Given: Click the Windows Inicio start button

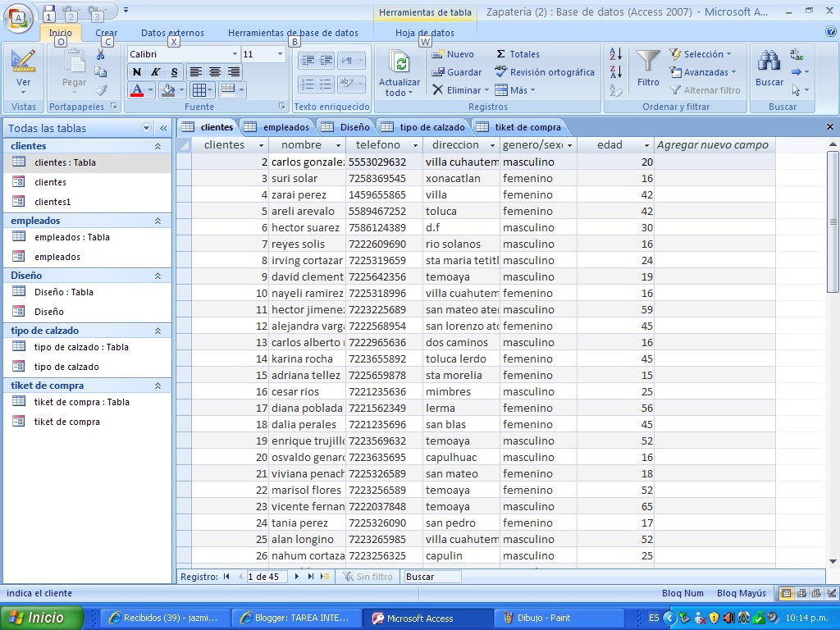Looking at the screenshot, I should click(42, 618).
